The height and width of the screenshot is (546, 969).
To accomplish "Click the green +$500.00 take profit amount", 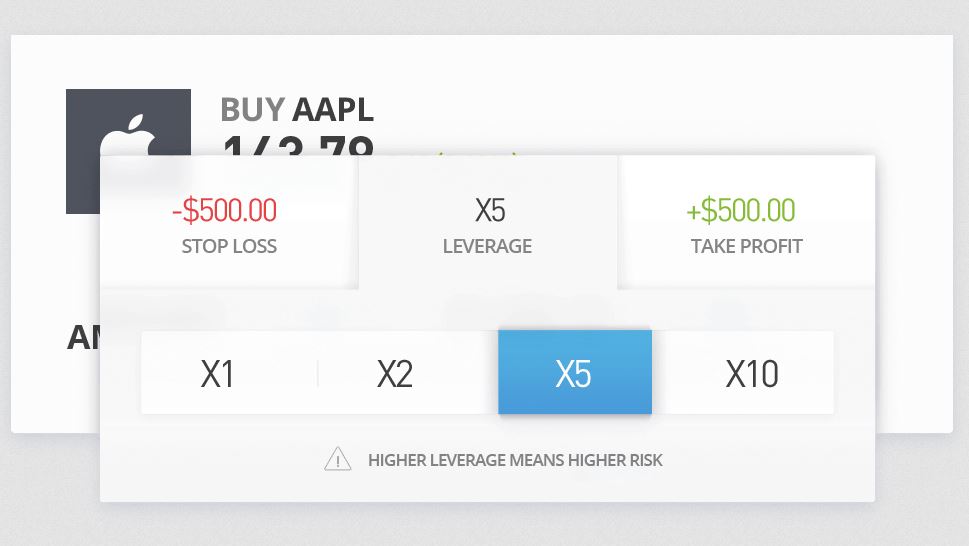I will [x=741, y=210].
